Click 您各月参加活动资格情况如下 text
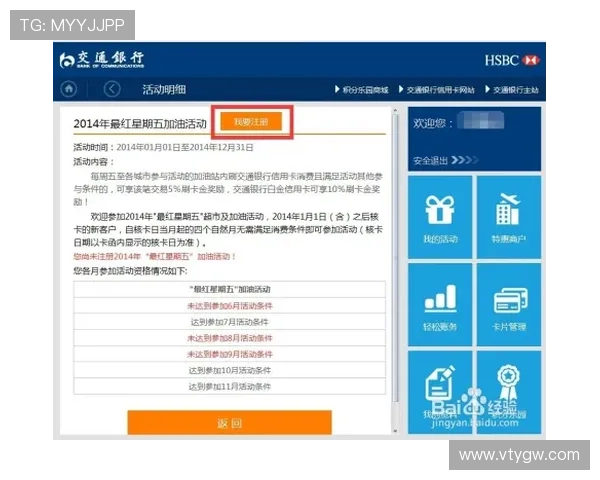The width and height of the screenshot is (600, 480). [130, 271]
